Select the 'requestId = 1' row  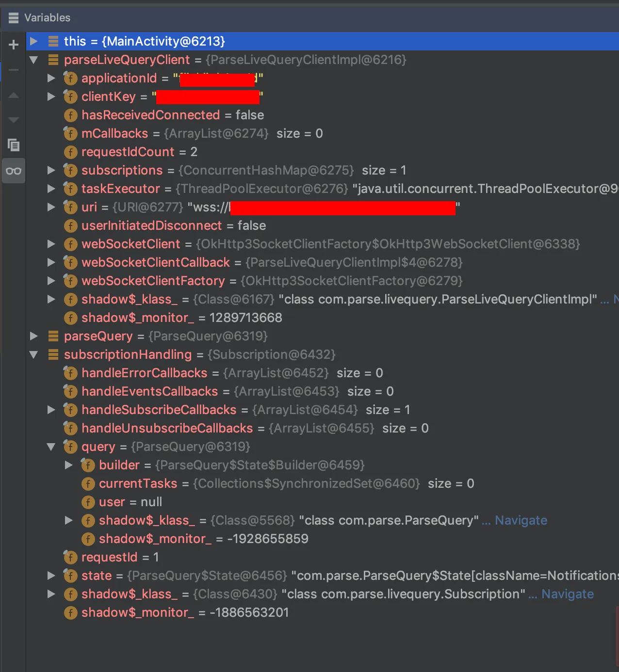pyautogui.click(x=322, y=557)
